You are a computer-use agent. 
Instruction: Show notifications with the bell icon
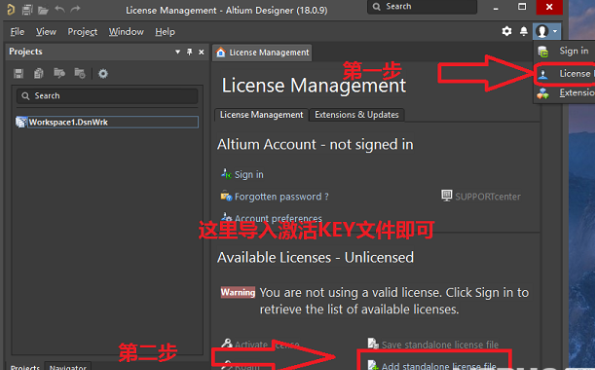(x=524, y=31)
